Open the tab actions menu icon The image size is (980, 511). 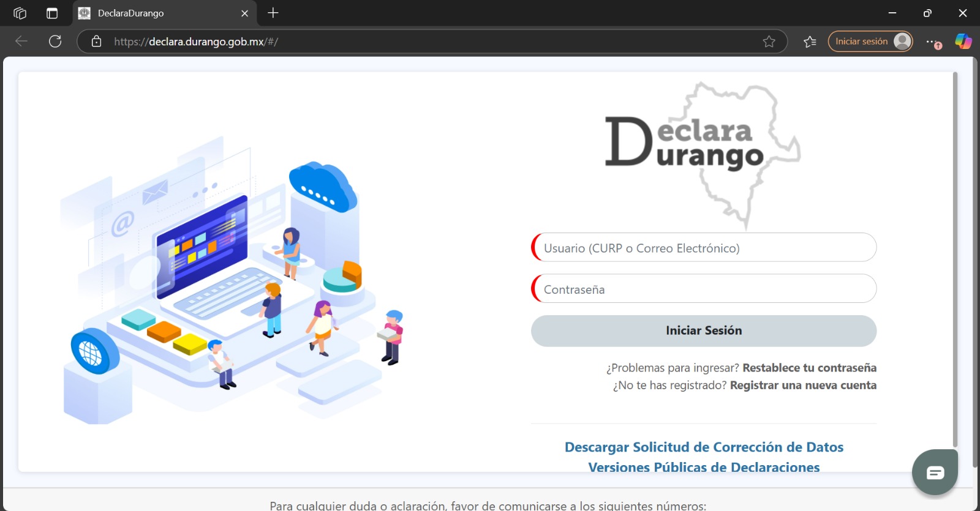click(x=52, y=13)
